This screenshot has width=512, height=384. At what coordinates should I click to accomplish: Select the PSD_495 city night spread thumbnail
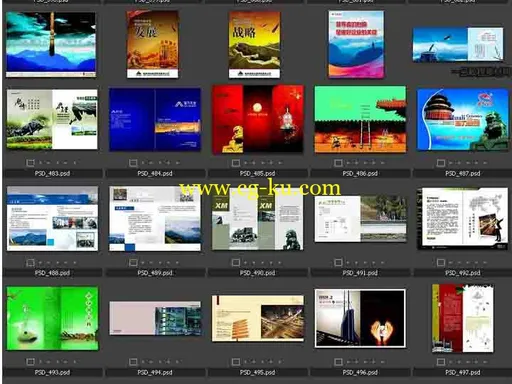pos(258,318)
